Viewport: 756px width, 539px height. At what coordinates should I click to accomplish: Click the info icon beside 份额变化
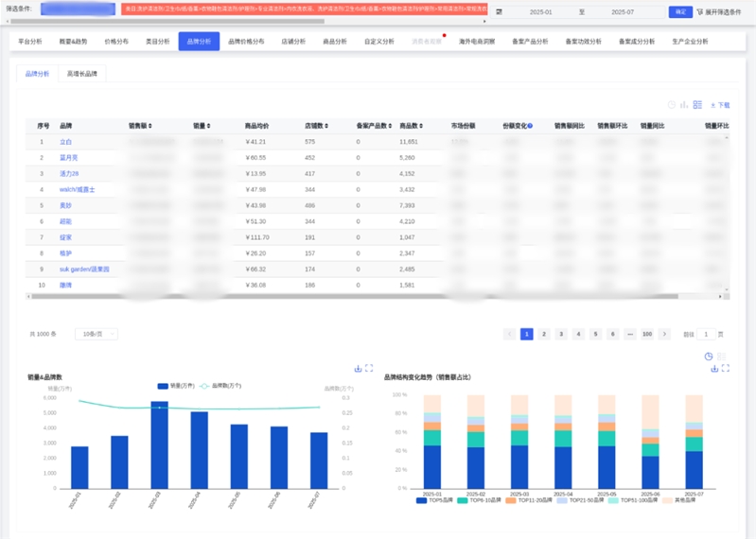tap(530, 126)
